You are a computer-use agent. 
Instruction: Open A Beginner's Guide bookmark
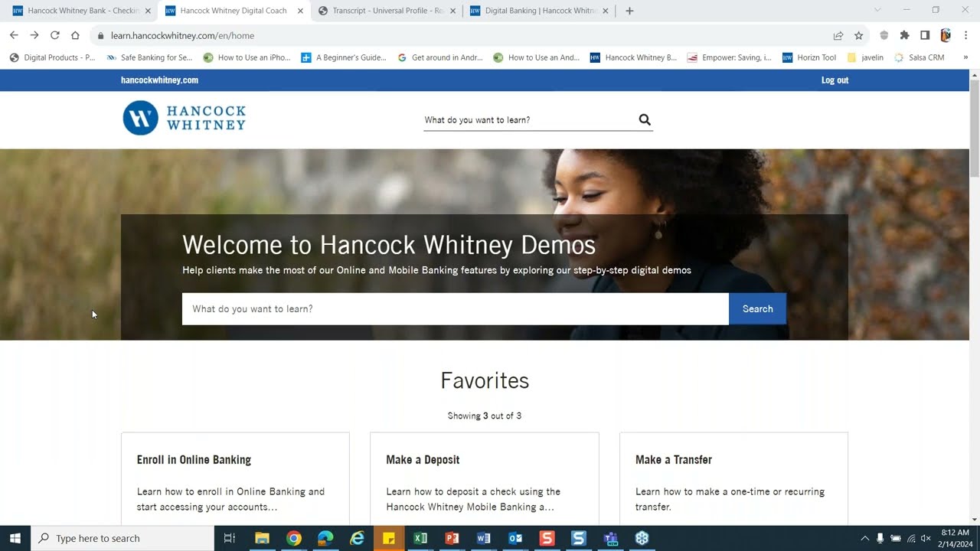tap(344, 57)
